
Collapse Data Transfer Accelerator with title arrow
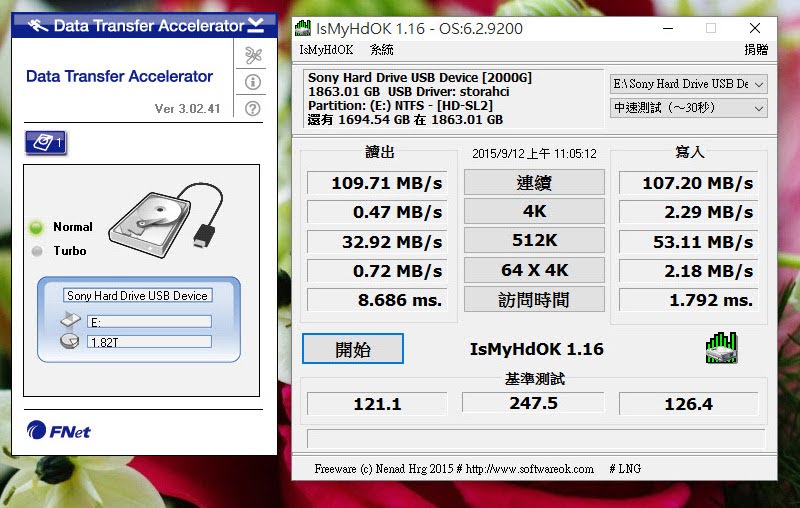tap(256, 25)
